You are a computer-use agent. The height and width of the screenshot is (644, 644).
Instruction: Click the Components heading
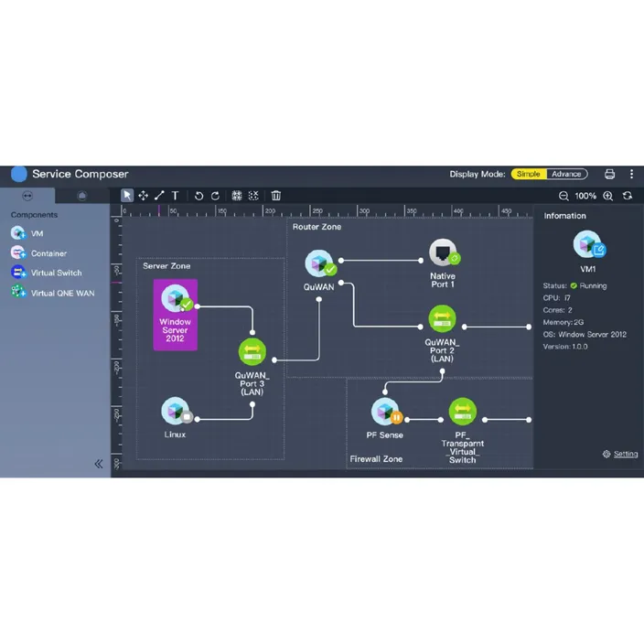coord(34,215)
